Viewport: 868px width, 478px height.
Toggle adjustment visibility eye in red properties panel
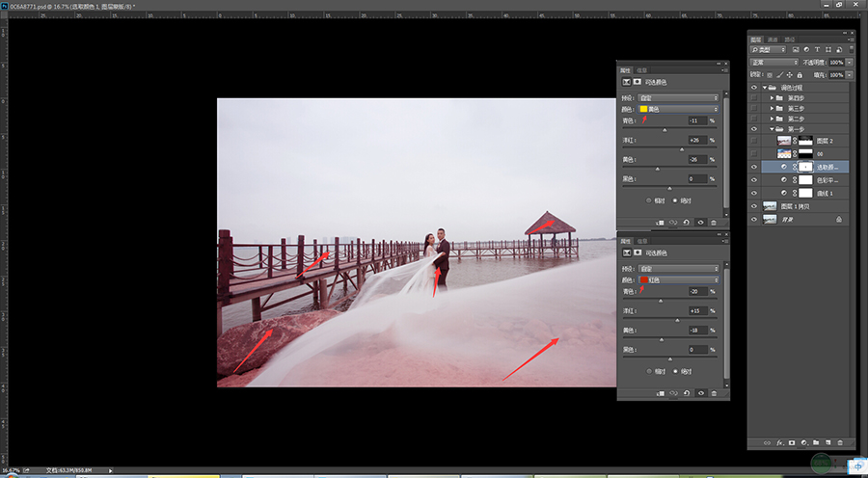[x=700, y=393]
